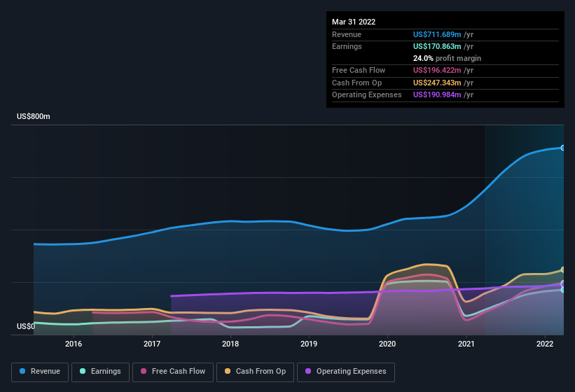Click the Revenue endpoint marker on chart

pos(562,148)
